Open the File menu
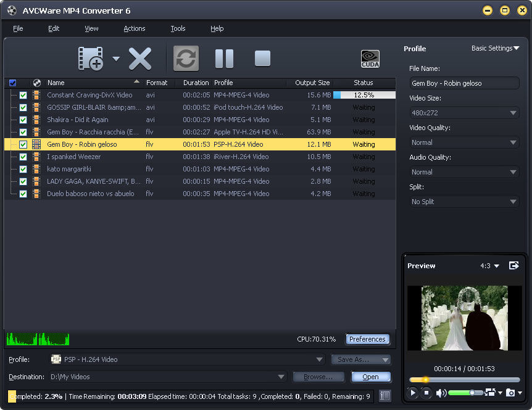 pos(18,28)
